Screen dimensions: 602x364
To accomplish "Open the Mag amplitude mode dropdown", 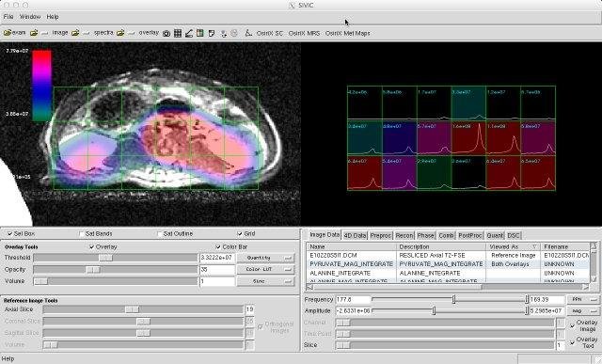I will point(583,310).
